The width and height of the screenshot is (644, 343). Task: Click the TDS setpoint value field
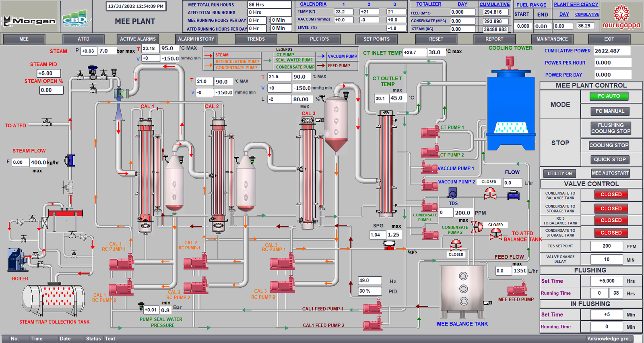(x=606, y=246)
